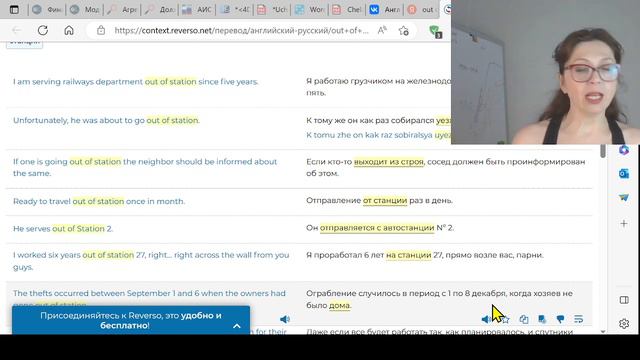
Task: Click sentence 'I worked six years out of station'
Action: 151,261
